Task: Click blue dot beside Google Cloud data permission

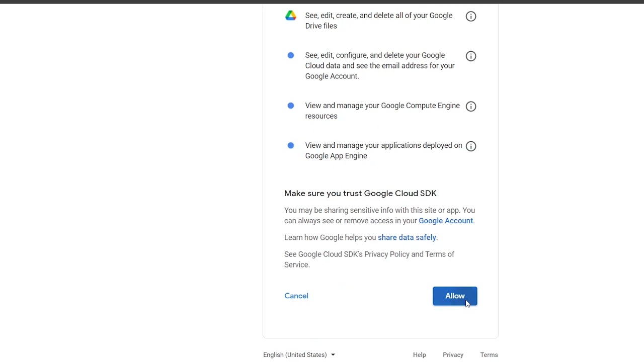Action: coord(291,55)
